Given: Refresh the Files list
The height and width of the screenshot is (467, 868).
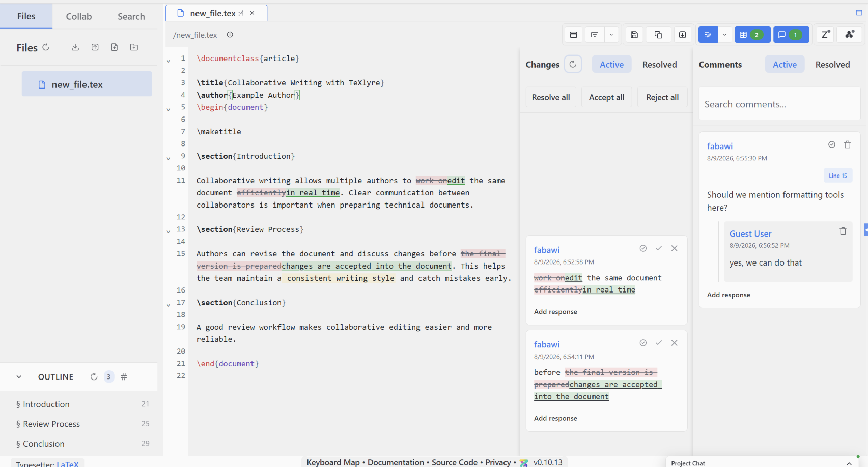Looking at the screenshot, I should point(46,47).
